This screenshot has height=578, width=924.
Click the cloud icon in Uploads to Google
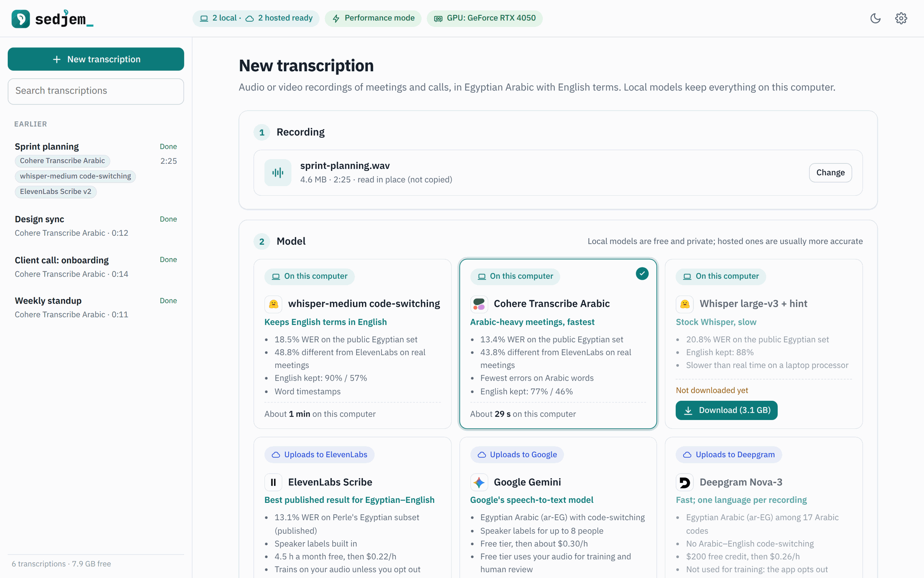pyautogui.click(x=482, y=455)
